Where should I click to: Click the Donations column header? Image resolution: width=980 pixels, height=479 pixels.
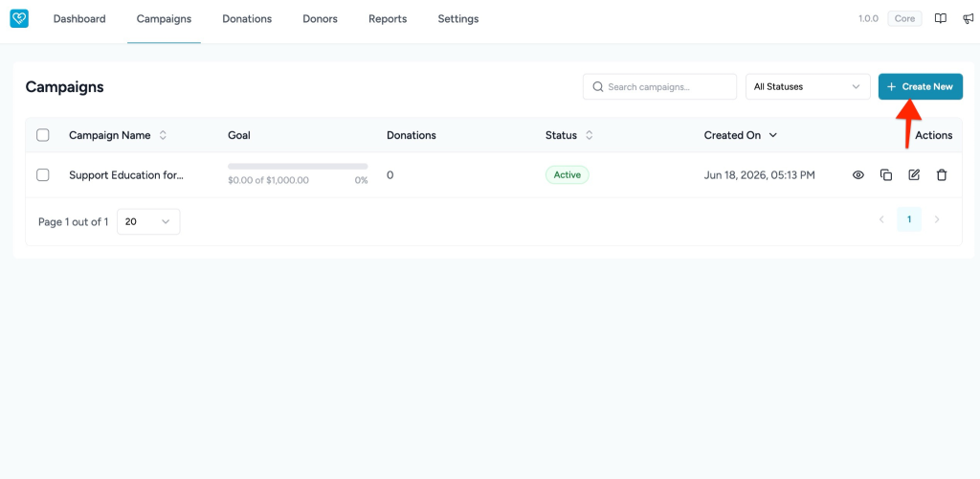coord(412,135)
